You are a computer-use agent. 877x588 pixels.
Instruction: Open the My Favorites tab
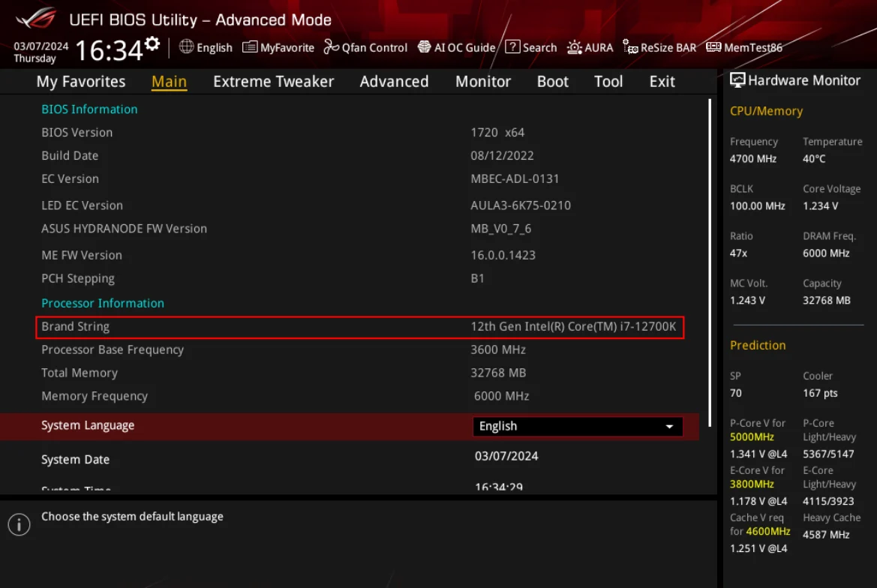coord(81,82)
